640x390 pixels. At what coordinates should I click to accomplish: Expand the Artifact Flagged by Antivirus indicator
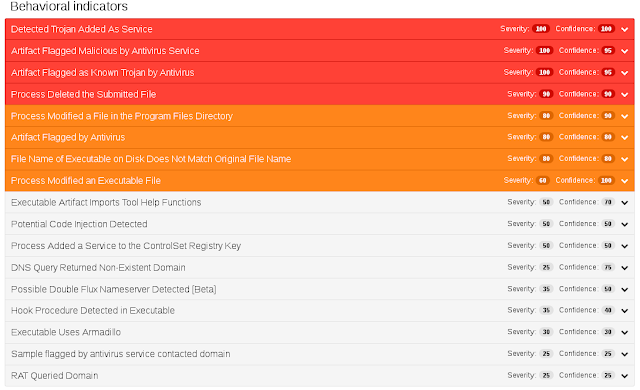(x=624, y=137)
